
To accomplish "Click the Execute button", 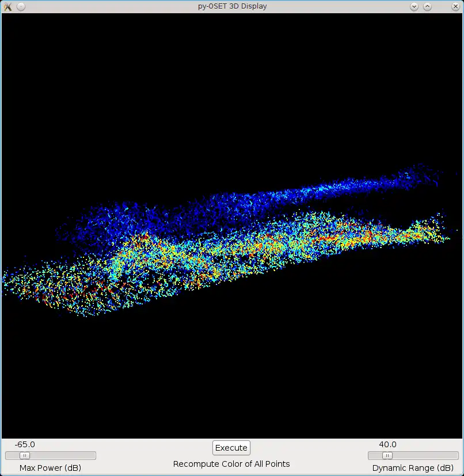I will pos(231,448).
